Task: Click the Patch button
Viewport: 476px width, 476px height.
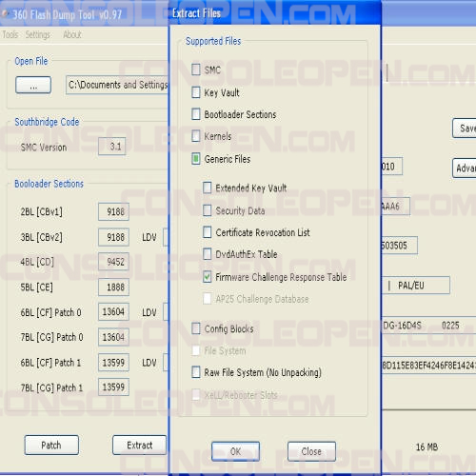Action: click(51, 445)
